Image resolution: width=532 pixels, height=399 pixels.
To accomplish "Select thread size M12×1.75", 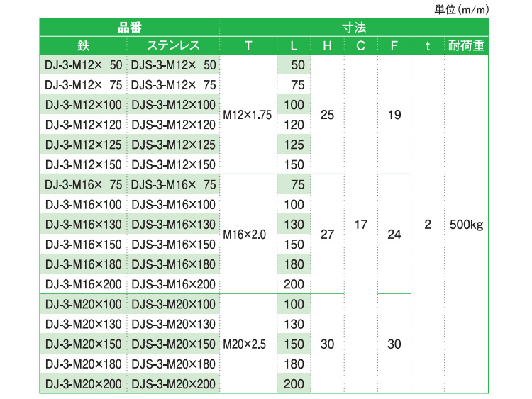I will (x=248, y=115).
